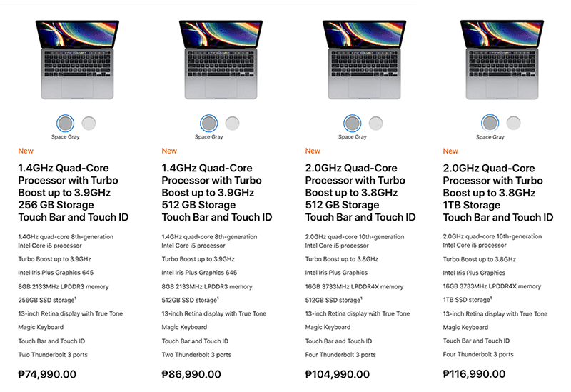571x392 pixels.
Task: Click the ₱74,990.00 price
Action: [47, 374]
